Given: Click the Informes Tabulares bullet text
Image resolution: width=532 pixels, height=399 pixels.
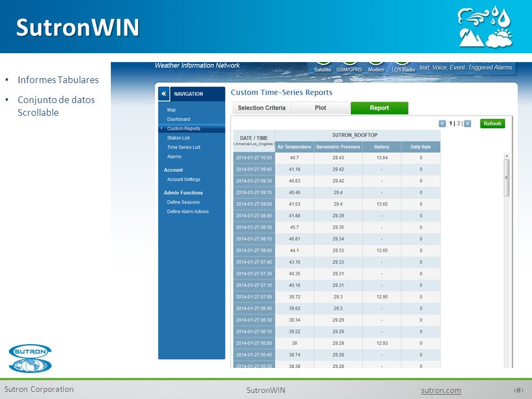Looking at the screenshot, I should click(58, 80).
